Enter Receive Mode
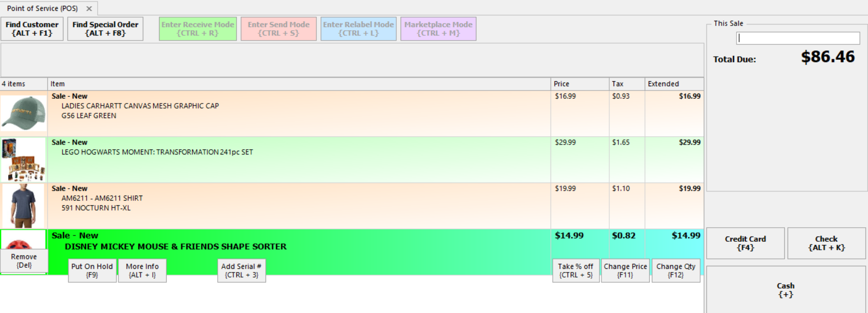This screenshot has width=868, height=313. (x=198, y=29)
